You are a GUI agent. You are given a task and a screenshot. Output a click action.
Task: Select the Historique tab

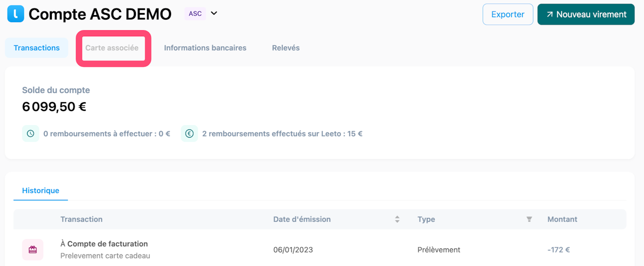pyautogui.click(x=41, y=190)
